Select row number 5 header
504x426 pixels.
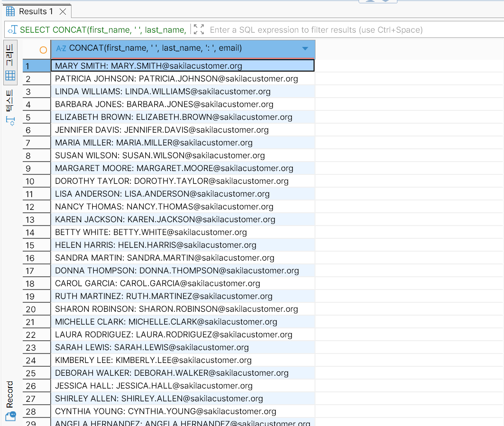coord(36,117)
